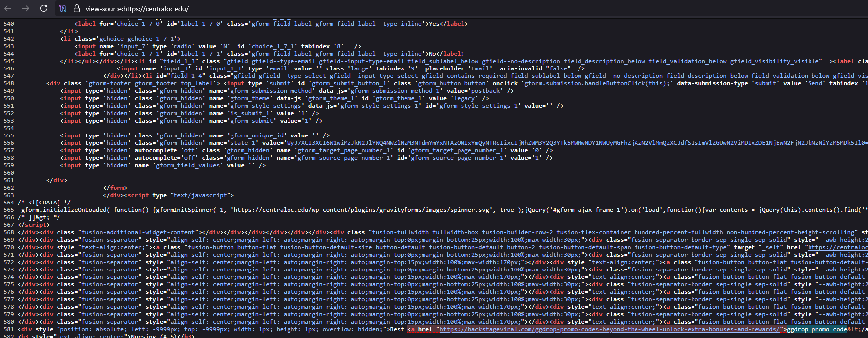This screenshot has width=868, height=338.
Task: Click line number 548
Action: [9, 83]
